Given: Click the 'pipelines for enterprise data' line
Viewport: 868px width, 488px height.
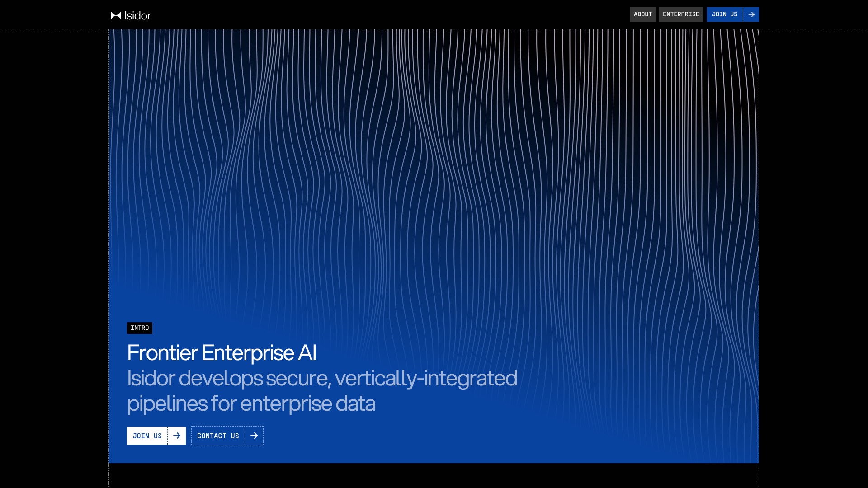Looking at the screenshot, I should (251, 404).
